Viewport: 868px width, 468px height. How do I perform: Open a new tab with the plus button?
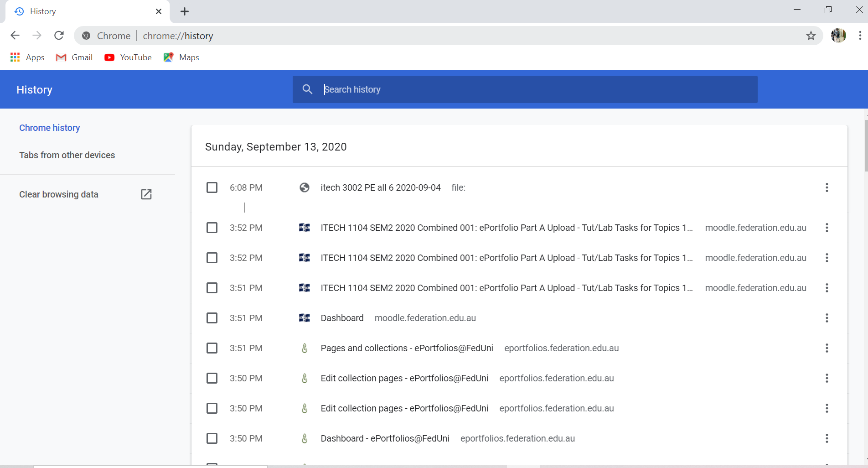[x=185, y=11]
